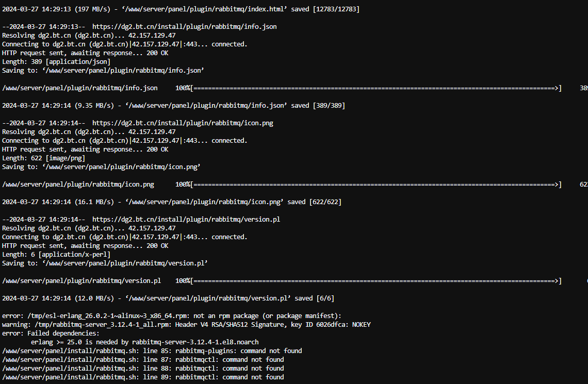The width and height of the screenshot is (588, 384).
Task: Click the rabbitmq/icon.png download URL
Action: click(183, 123)
